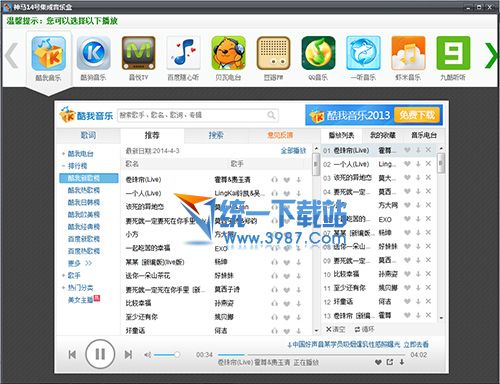This screenshot has height=384, width=500.
Task: Click the heart for the now playing song in the player bar
Action: 378,362
